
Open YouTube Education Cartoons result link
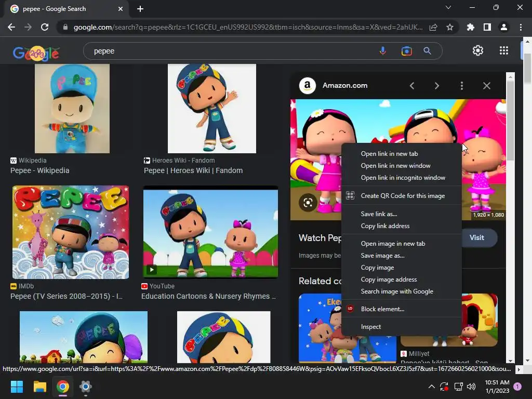pyautogui.click(x=208, y=296)
